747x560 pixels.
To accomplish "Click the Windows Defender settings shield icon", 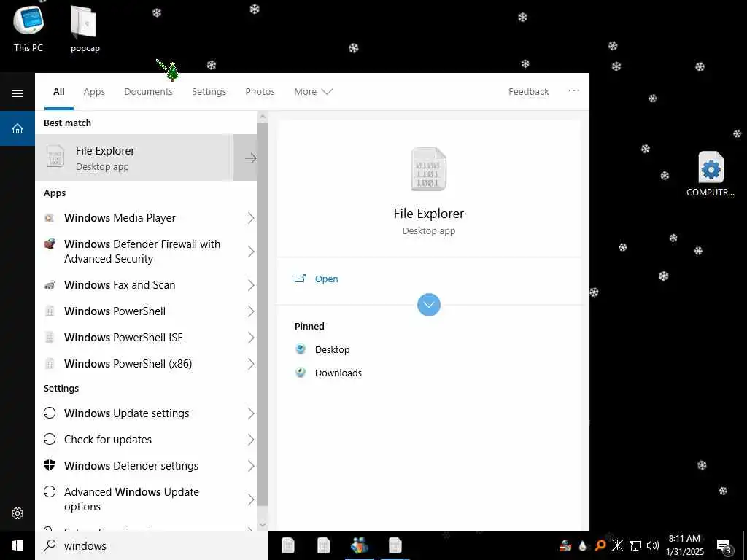I will (50, 465).
